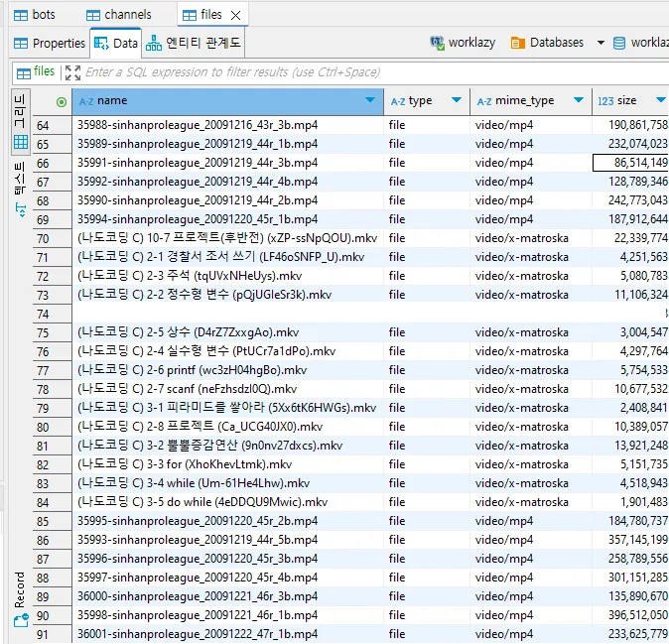Select the 2-2 정수형 변수 name cell
This screenshot has height=644, width=669.
[228, 295]
